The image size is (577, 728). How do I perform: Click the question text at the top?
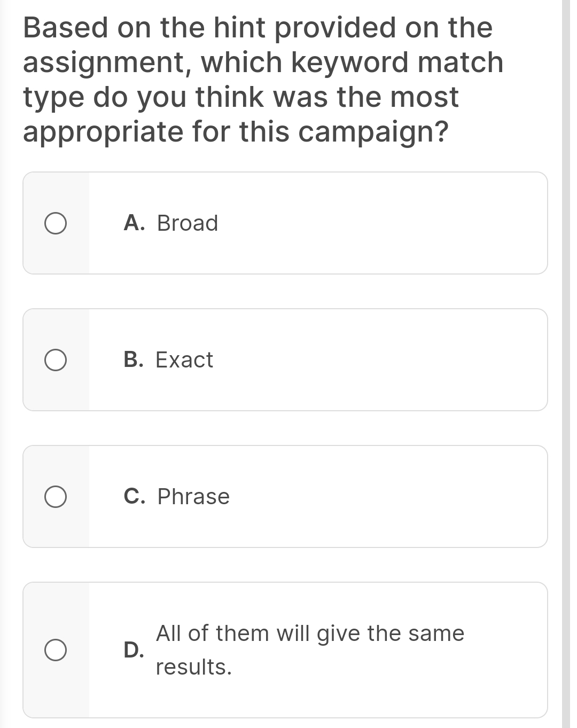click(x=262, y=79)
